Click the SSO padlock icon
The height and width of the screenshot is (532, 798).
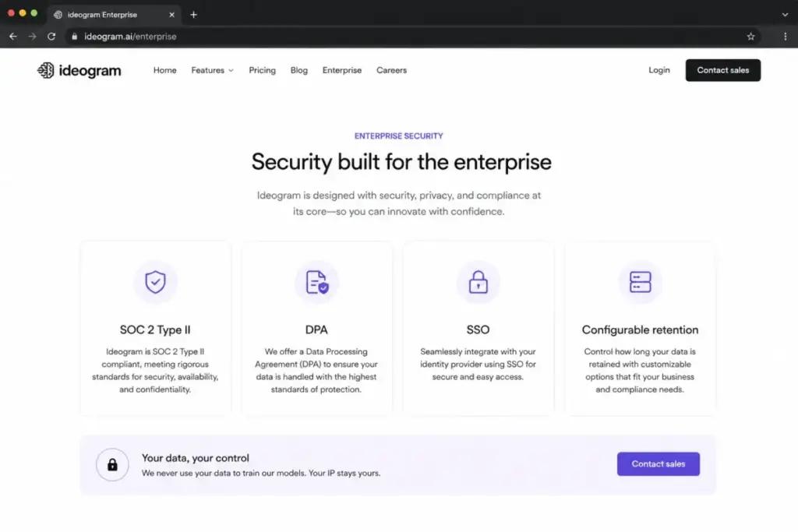478,282
